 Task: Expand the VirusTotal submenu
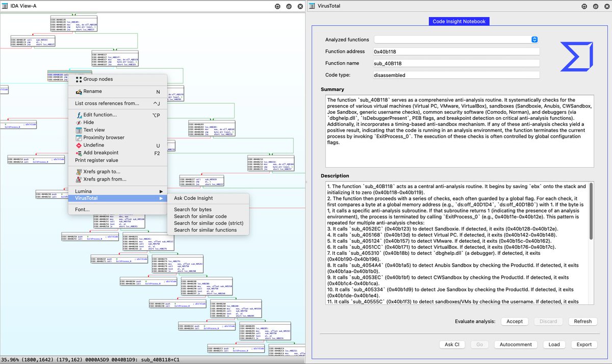118,198
